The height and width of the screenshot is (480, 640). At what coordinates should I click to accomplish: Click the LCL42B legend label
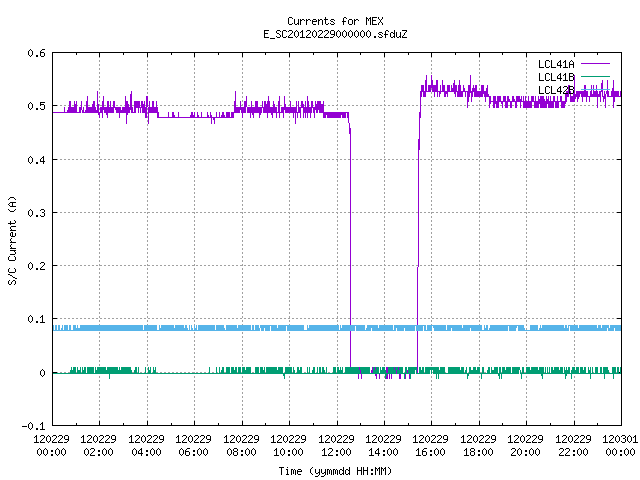[556, 90]
